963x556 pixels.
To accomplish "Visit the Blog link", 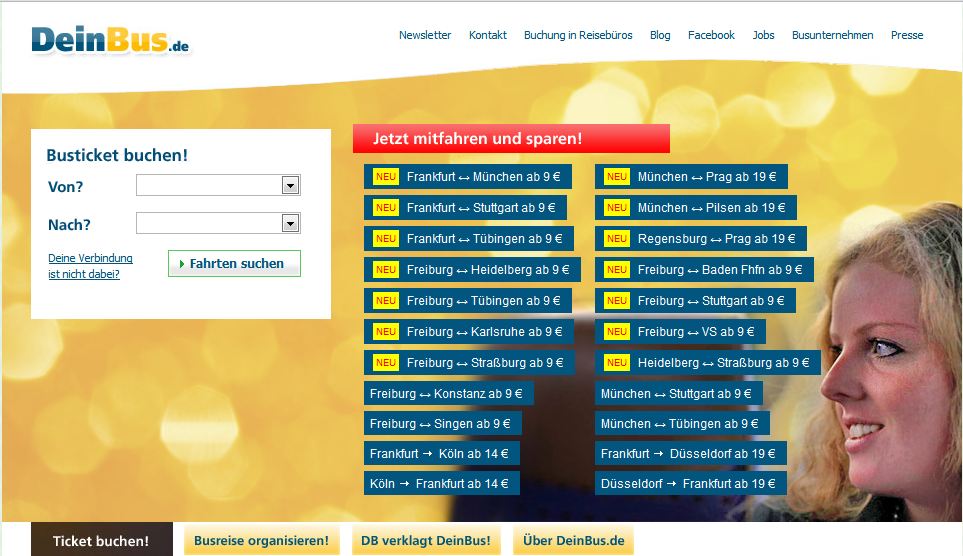I will click(660, 35).
